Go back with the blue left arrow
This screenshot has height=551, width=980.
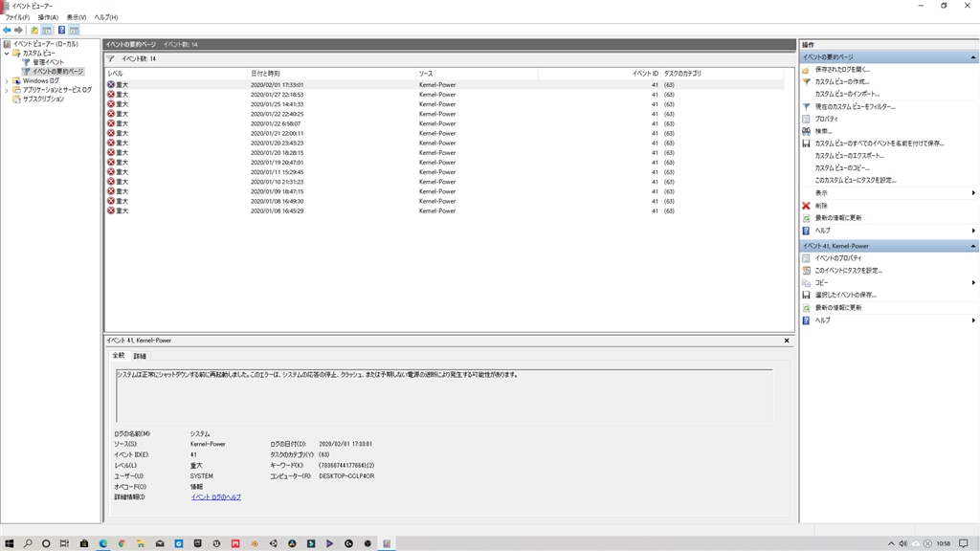[7, 30]
